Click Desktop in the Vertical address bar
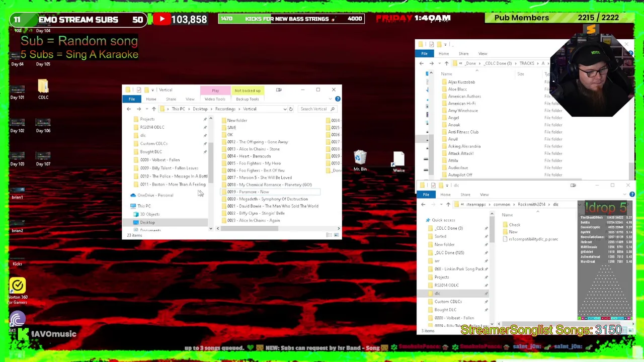Image resolution: width=644 pixels, height=362 pixels. [x=200, y=109]
